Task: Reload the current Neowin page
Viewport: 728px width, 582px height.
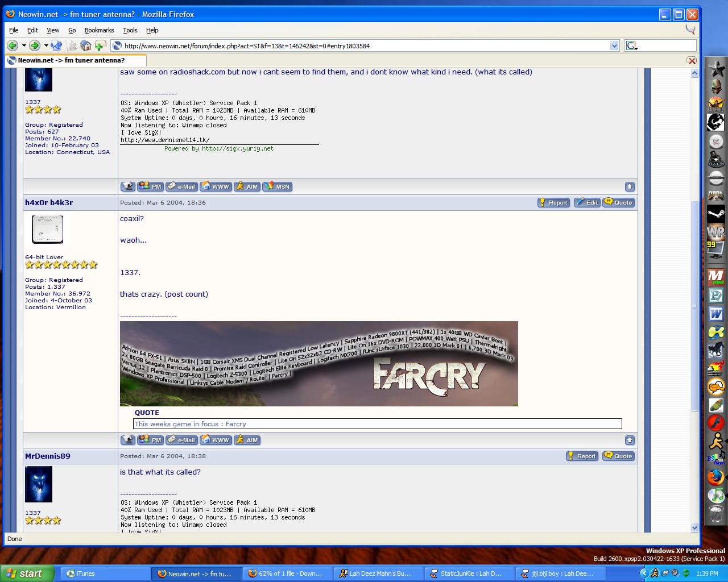Action: coord(56,45)
